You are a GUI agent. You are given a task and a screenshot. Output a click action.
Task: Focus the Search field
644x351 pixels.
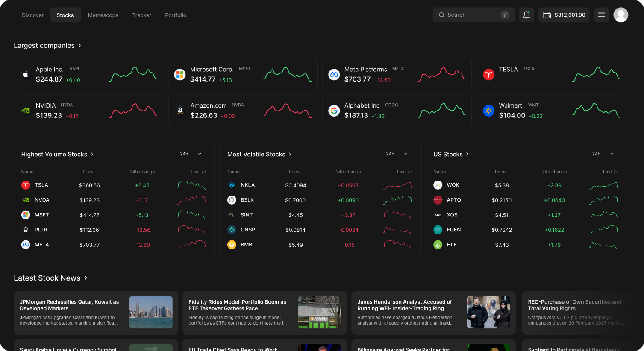[473, 15]
